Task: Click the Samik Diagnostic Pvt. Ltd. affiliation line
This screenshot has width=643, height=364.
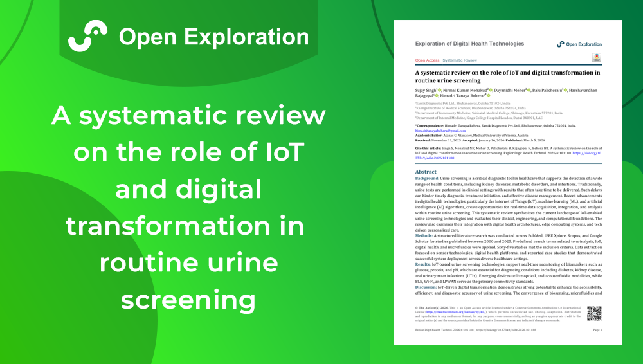Action: [x=462, y=104]
